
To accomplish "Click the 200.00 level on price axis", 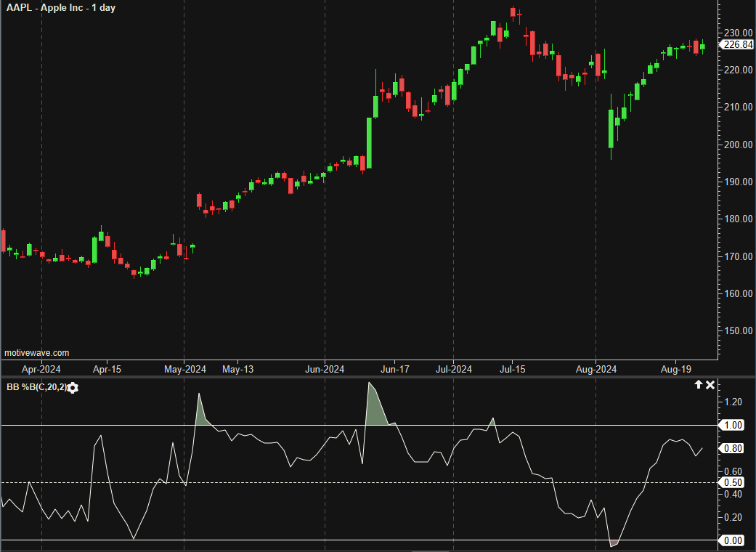I will 736,145.
